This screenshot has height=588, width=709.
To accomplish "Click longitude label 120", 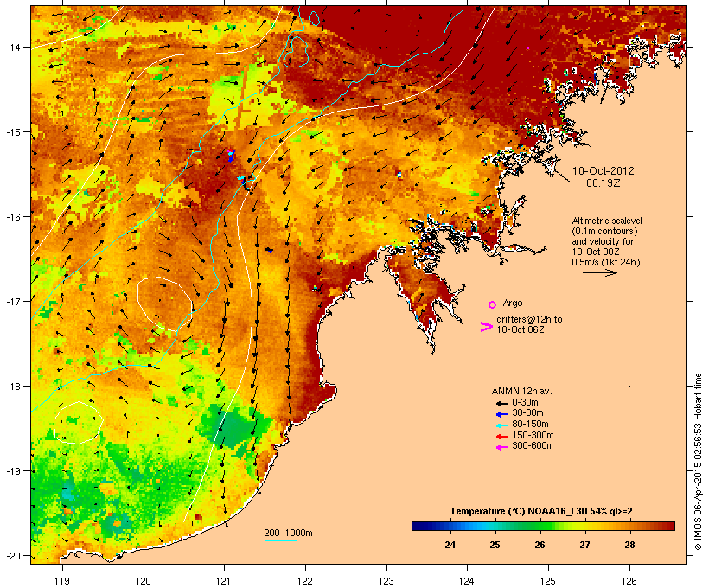I will tap(144, 581).
